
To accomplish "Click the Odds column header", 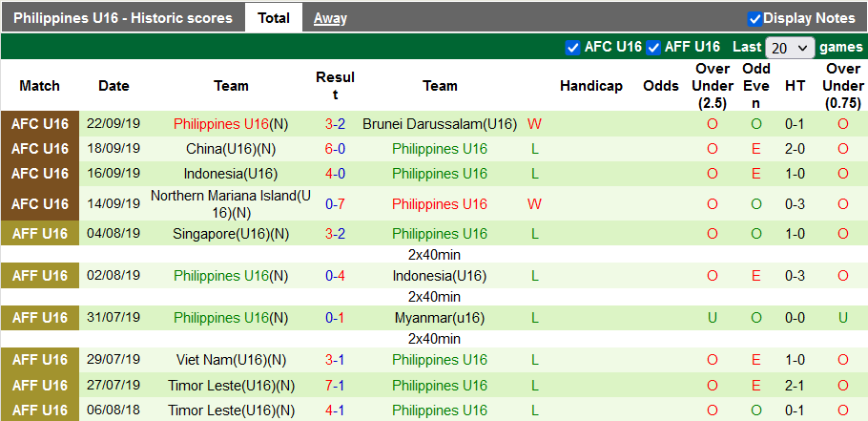I will pos(661,86).
